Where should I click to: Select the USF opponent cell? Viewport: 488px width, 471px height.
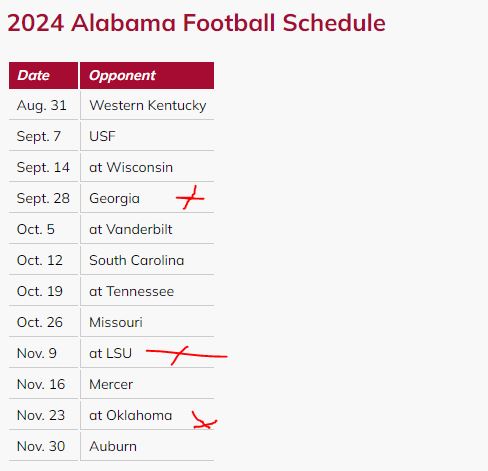pyautogui.click(x=147, y=136)
